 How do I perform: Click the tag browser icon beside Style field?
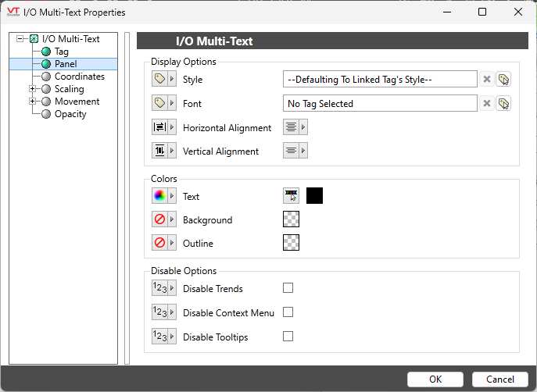click(503, 80)
